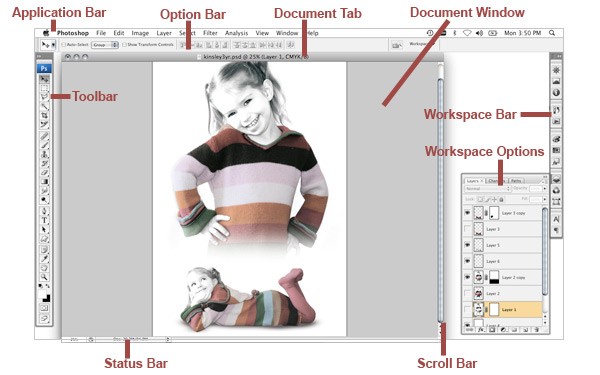600x375 pixels.
Task: Hide Layer 2 copy via eye icon
Action: coord(467,277)
